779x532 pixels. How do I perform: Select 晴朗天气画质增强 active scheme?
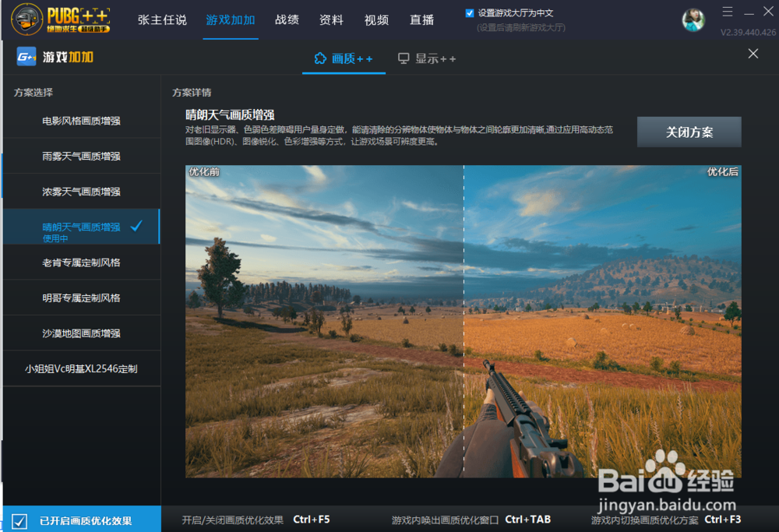(x=82, y=227)
